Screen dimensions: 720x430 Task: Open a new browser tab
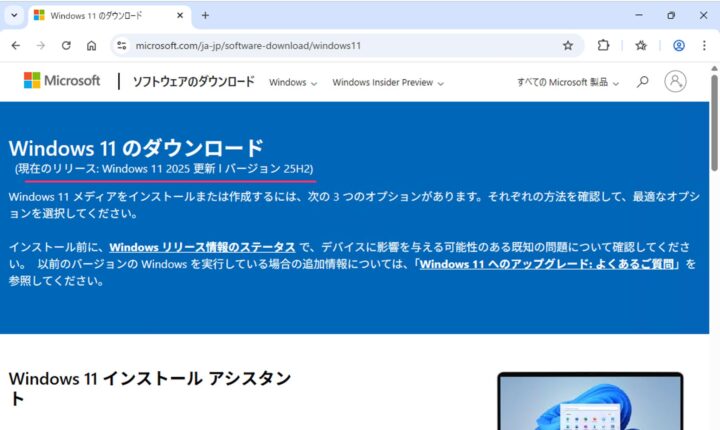tap(205, 15)
